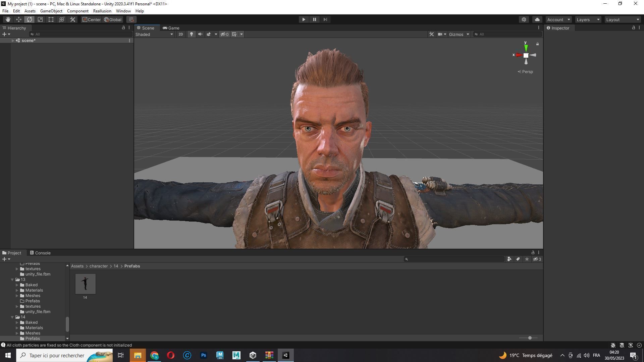Open Photoshop from the taskbar

203,355
